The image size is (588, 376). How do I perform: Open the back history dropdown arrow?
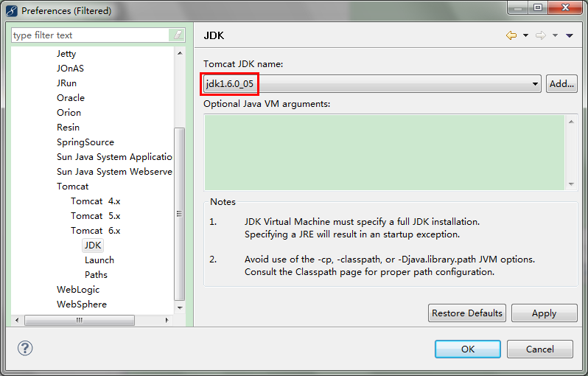pos(526,35)
